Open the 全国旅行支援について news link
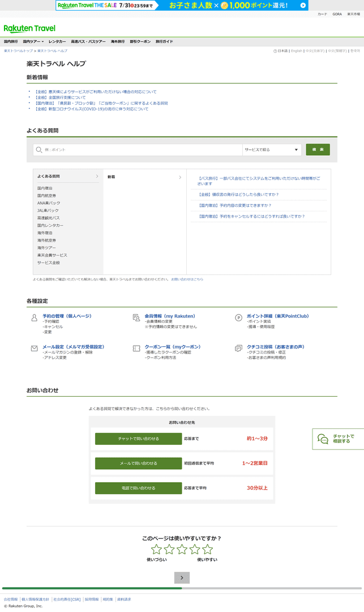This screenshot has height=612, width=364. tap(61, 97)
